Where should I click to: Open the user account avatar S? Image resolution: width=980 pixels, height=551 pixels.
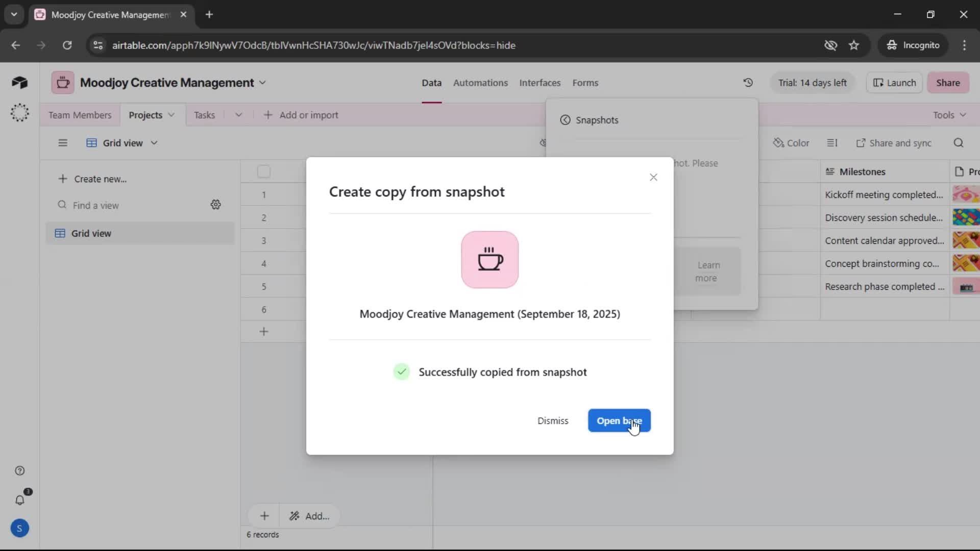click(x=19, y=528)
